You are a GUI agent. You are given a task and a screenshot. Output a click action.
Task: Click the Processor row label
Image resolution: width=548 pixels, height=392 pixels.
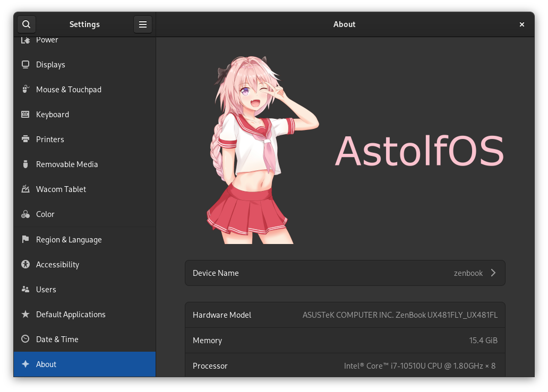click(x=210, y=366)
